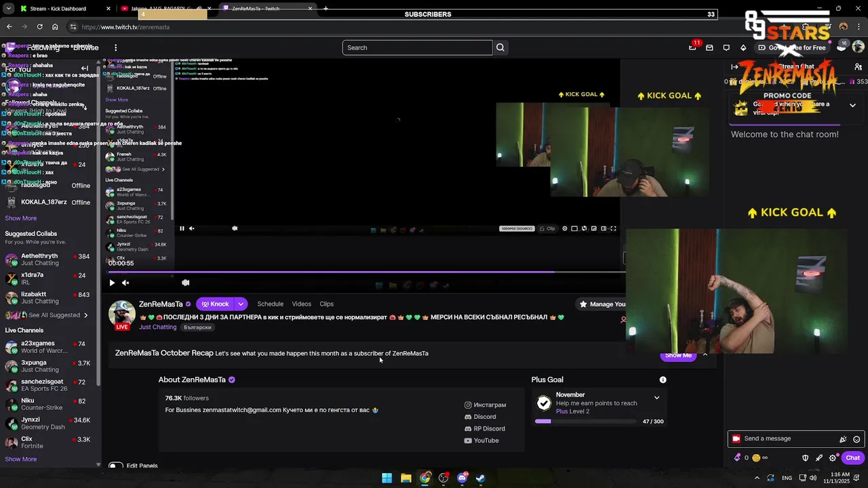This screenshot has width=868, height=488.
Task: Collapse the October Recap banner chevron
Action: (x=705, y=354)
